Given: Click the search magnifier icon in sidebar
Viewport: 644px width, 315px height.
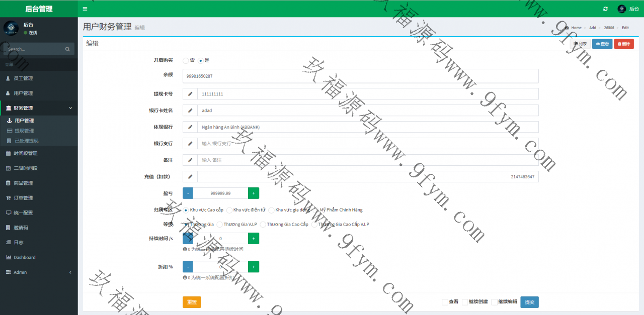Looking at the screenshot, I should click(x=67, y=49).
